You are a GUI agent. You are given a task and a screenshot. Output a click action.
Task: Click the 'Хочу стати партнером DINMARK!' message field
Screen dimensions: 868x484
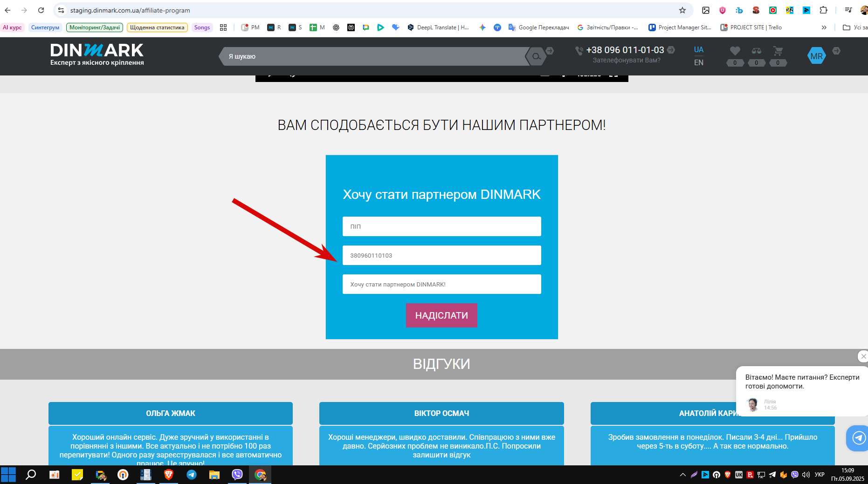(441, 284)
